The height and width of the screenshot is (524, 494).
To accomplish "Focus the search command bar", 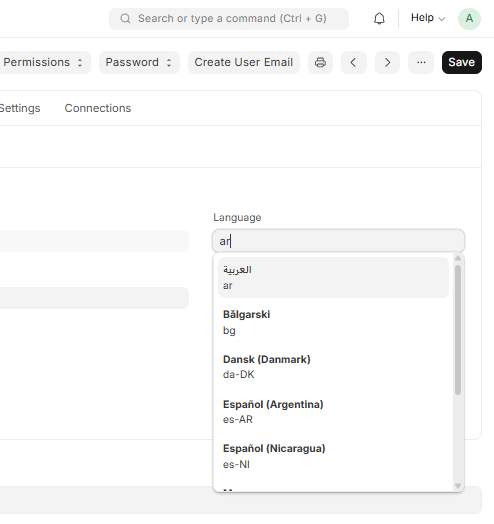I will [229, 19].
